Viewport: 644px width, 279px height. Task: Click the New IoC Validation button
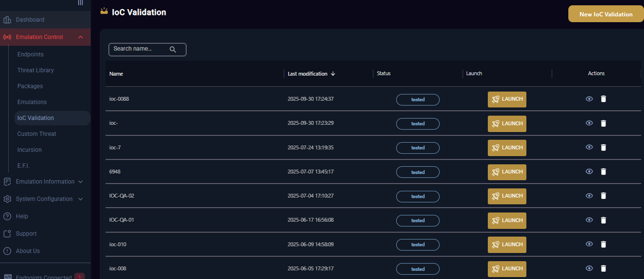(605, 14)
